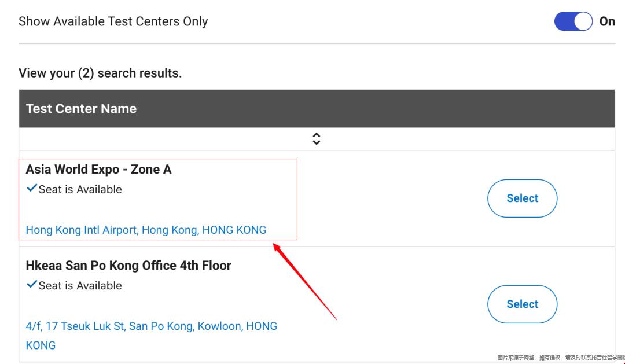This screenshot has width=625, height=364.
Task: Toggle off Show Available Test Centers Only switch
Action: (573, 21)
